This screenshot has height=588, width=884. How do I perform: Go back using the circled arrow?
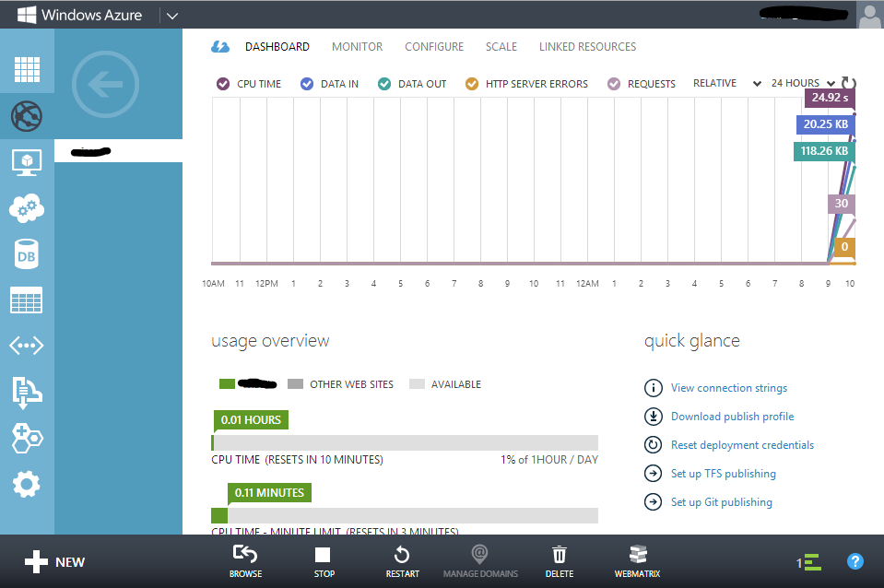105,85
